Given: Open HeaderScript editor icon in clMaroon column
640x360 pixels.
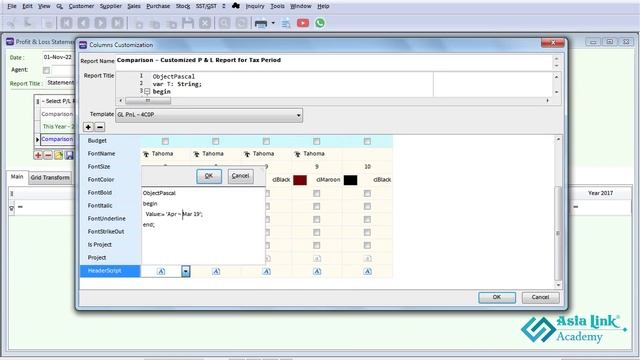Looking at the screenshot, I should click(317, 271).
